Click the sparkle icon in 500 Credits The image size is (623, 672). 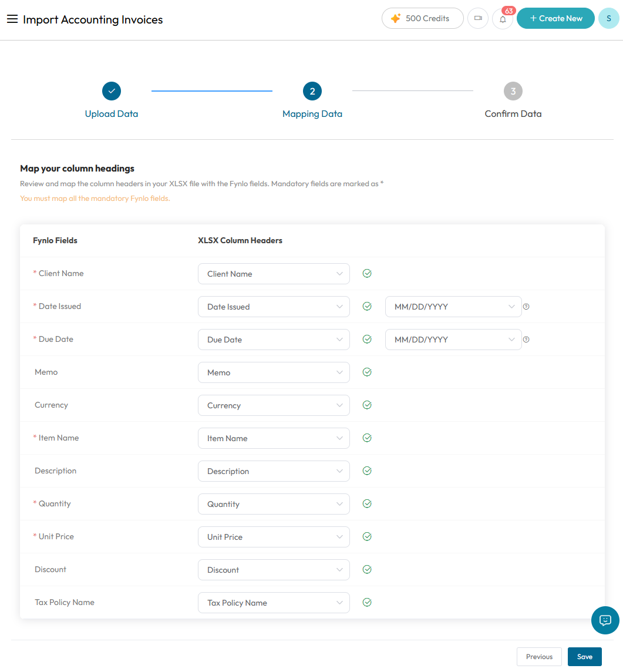coord(396,18)
